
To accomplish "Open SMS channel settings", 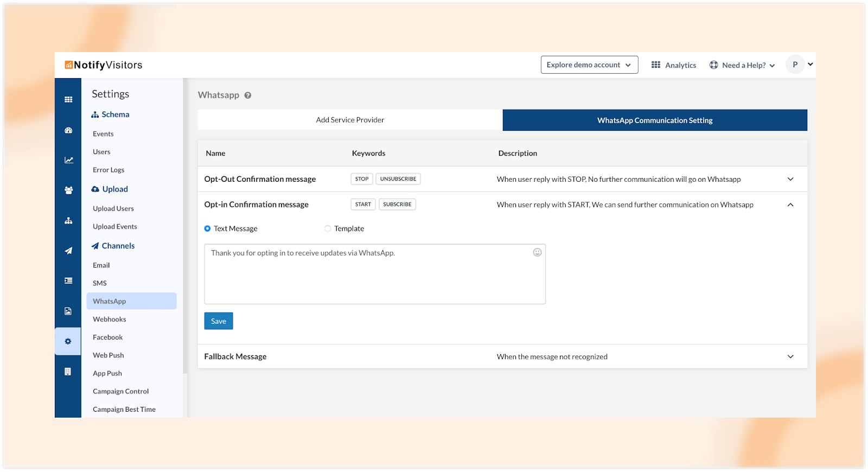I will click(100, 283).
